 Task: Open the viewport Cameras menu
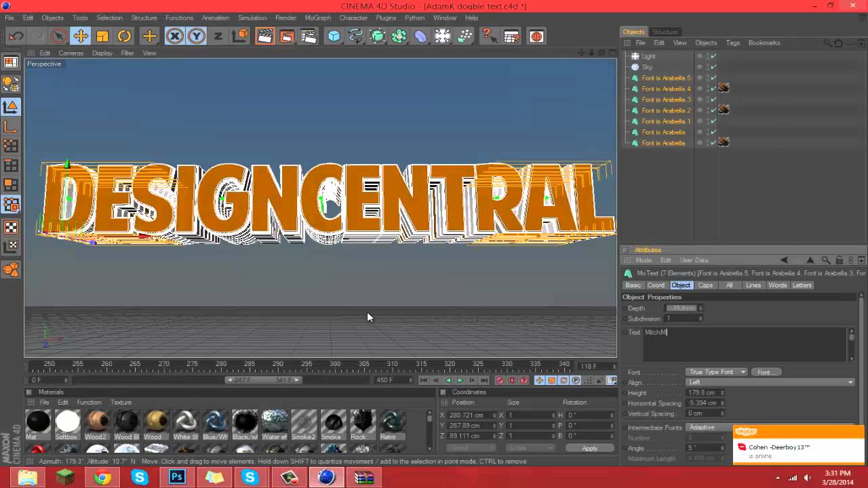click(x=71, y=53)
